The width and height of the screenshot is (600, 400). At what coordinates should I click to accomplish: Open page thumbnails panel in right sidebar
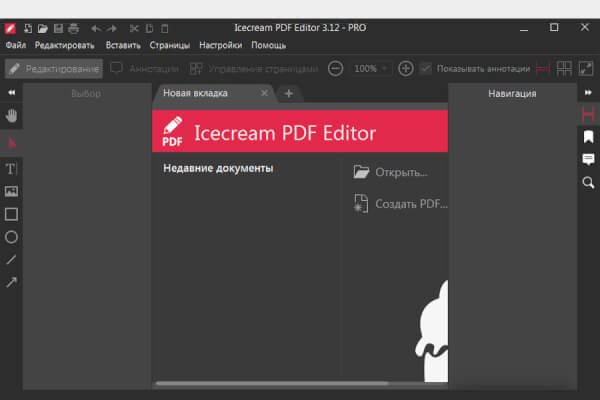589,114
